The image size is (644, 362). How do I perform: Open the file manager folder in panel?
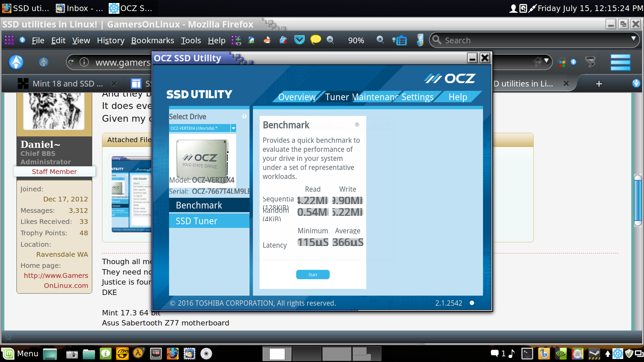(89, 354)
